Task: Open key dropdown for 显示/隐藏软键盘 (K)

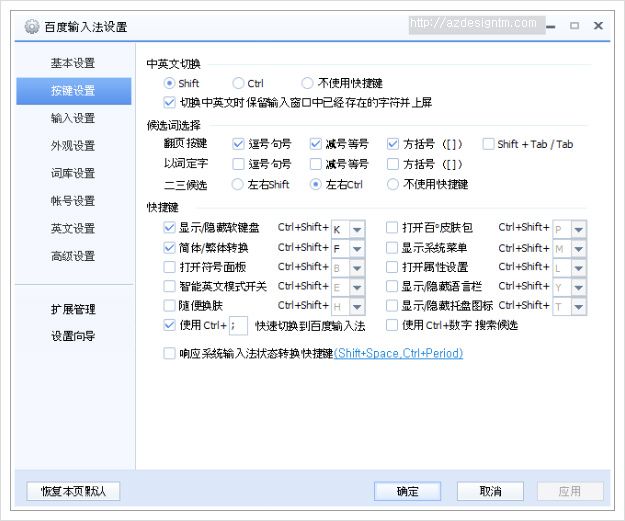Action: click(x=357, y=229)
